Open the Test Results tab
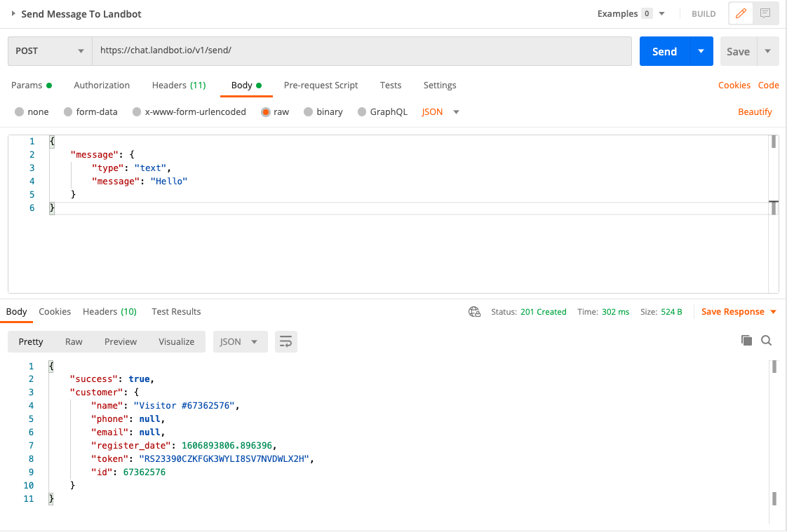The width and height of the screenshot is (787, 532). (176, 312)
